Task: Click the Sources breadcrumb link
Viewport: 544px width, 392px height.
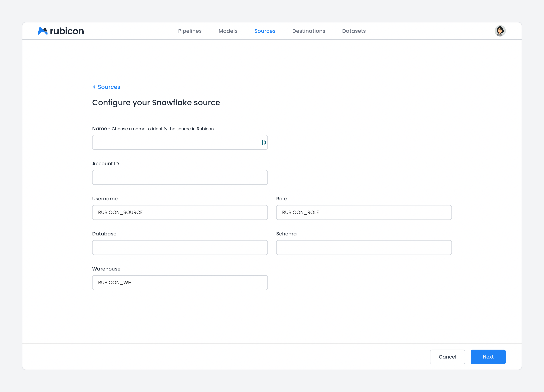Action: click(x=109, y=87)
